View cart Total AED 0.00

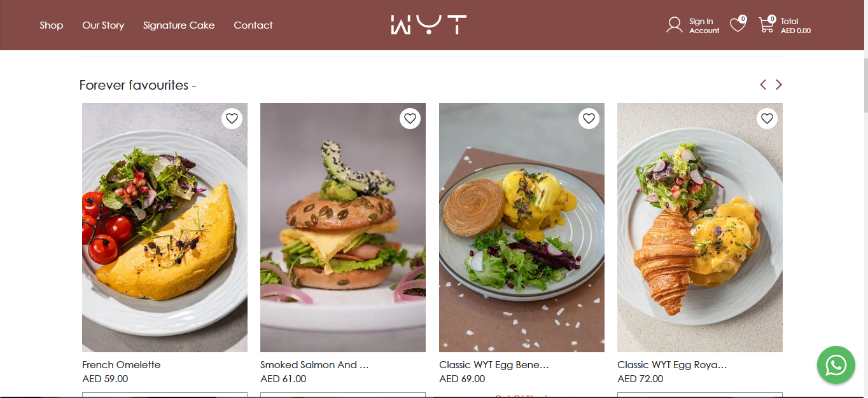(x=795, y=25)
